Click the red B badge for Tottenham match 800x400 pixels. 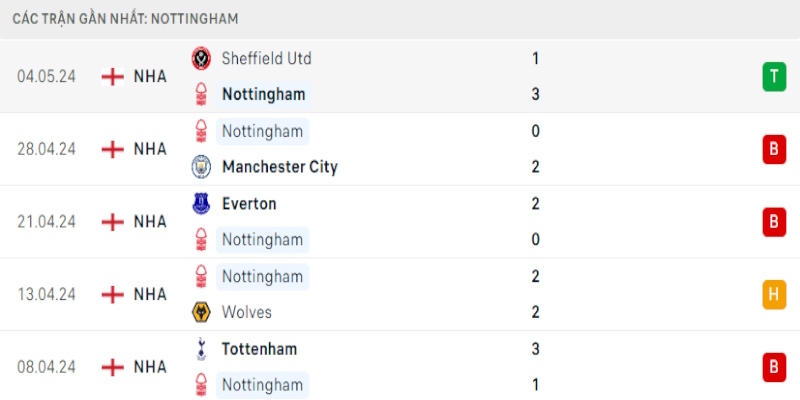[x=773, y=367]
